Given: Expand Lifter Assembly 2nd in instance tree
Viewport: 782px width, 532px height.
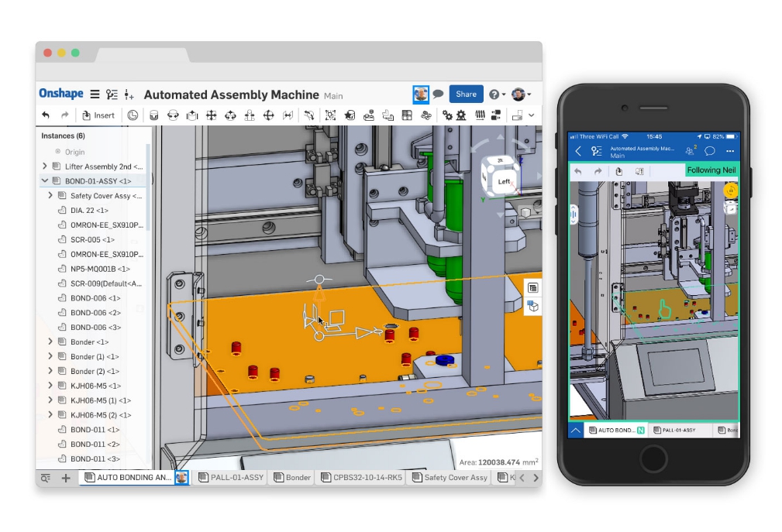Looking at the screenshot, I should coord(45,166).
